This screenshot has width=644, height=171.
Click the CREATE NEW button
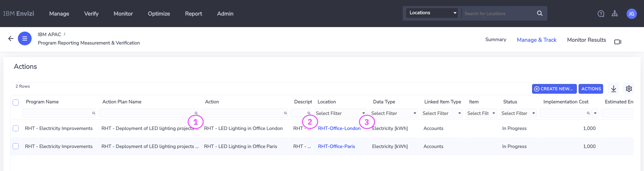(x=554, y=89)
